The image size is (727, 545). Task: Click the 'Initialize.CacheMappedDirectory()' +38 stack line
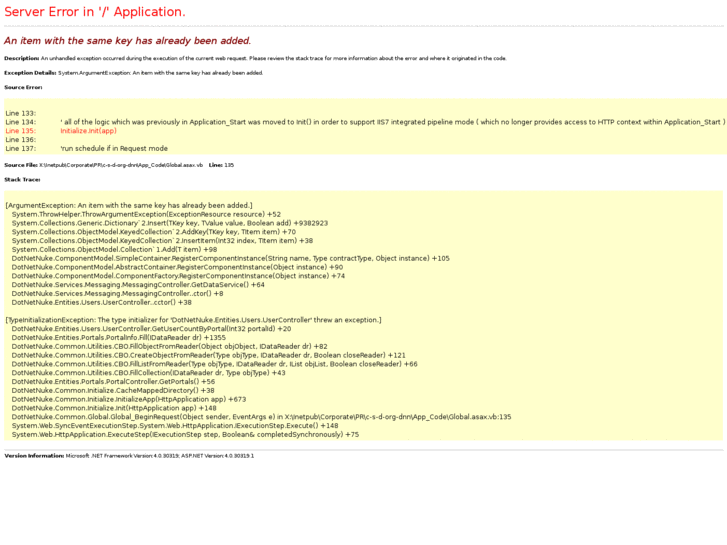[x=113, y=391]
